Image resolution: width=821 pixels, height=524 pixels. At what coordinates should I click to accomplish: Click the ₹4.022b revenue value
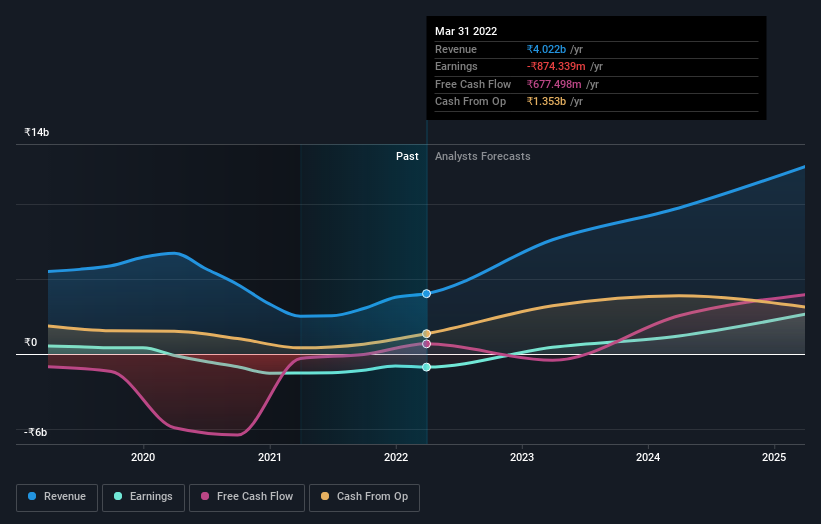[546, 49]
